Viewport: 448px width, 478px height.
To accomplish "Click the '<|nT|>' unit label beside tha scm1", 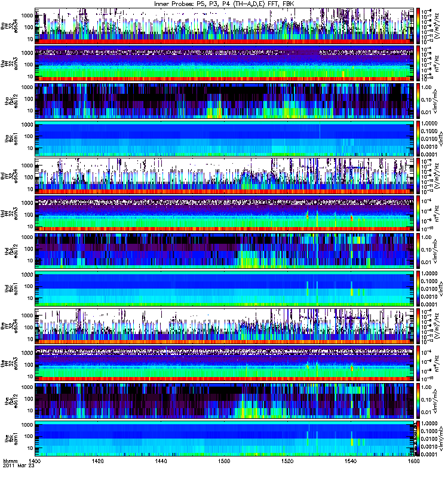I will coord(440,139).
